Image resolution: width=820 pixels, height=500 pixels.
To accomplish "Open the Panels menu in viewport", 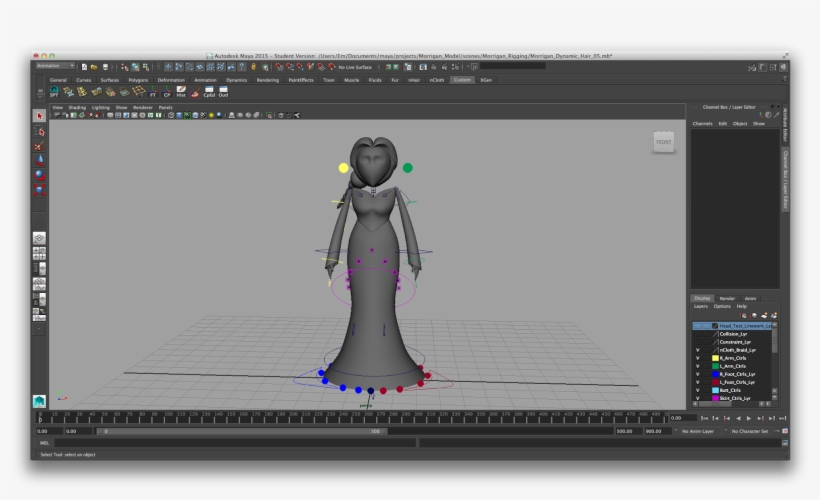I will pos(165,107).
